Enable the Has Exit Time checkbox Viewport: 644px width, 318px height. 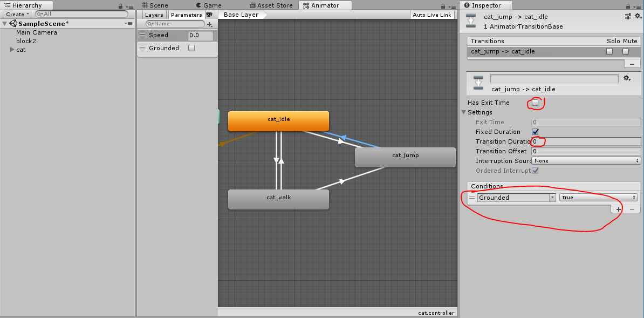pyautogui.click(x=535, y=103)
